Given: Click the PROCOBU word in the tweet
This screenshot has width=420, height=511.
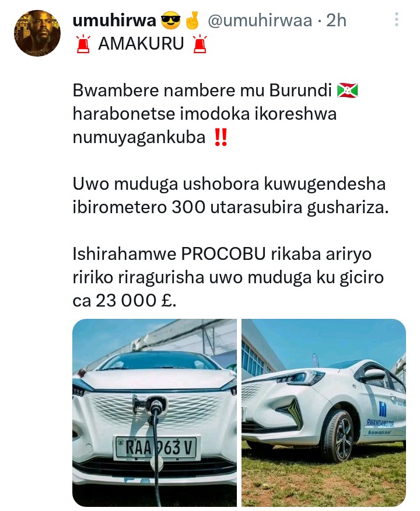Looking at the screenshot, I should 223,254.
